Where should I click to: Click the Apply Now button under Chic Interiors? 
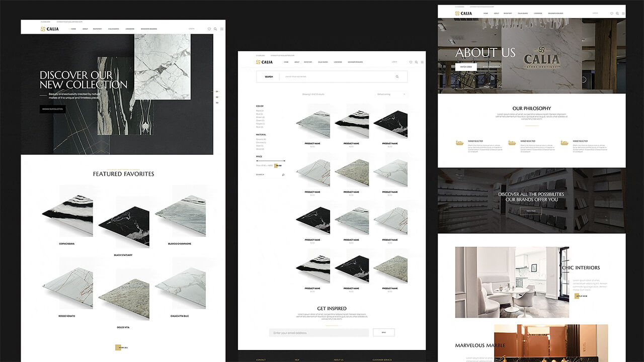(x=581, y=296)
